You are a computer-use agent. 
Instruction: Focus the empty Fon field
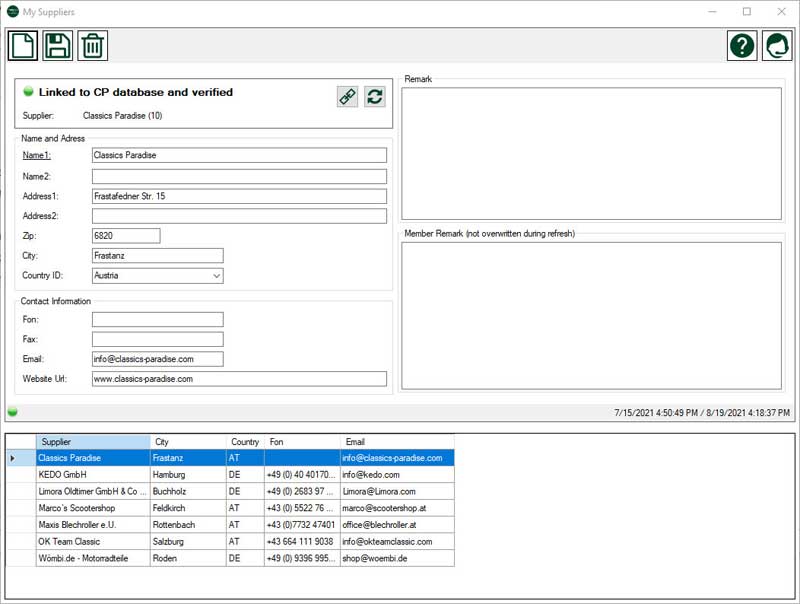point(158,320)
